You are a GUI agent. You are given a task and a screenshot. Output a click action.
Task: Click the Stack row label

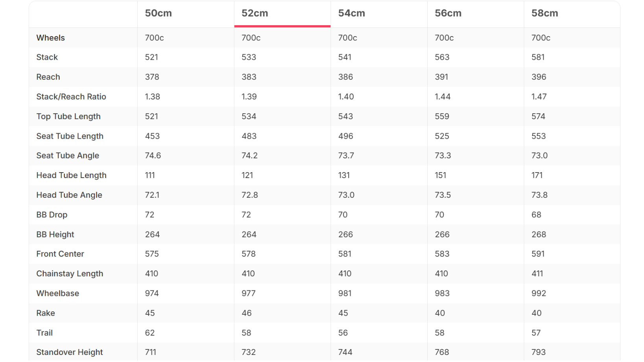47,57
